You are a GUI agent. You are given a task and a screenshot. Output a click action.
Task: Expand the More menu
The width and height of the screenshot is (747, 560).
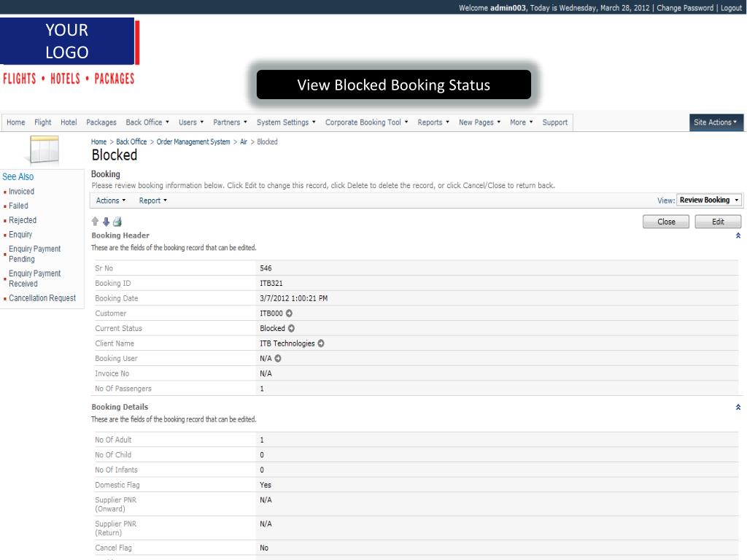pyautogui.click(x=521, y=122)
